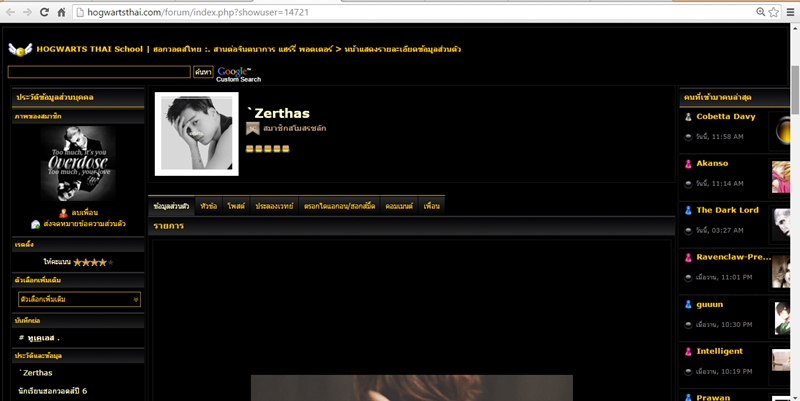Open the HOGWARTS THAI School breadcrumb link
The image size is (800, 401).
coord(89,49)
